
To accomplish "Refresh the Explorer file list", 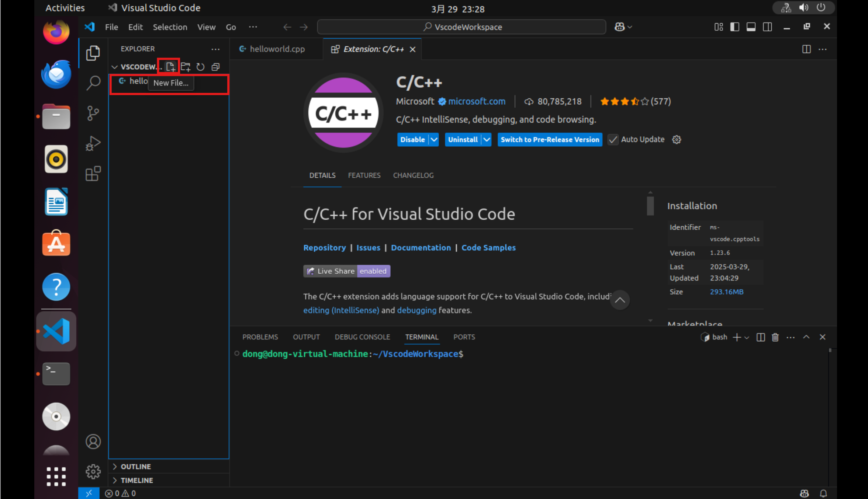I will [200, 67].
